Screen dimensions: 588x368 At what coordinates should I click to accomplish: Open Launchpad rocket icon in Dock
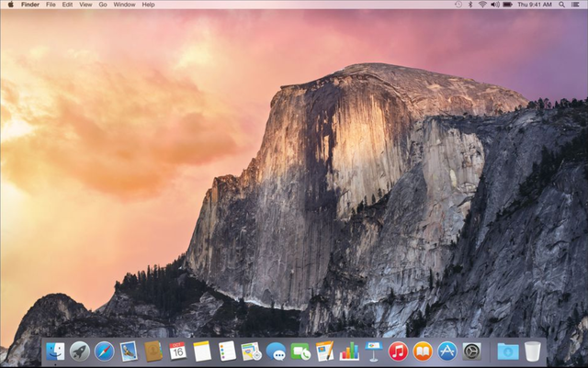coord(80,351)
